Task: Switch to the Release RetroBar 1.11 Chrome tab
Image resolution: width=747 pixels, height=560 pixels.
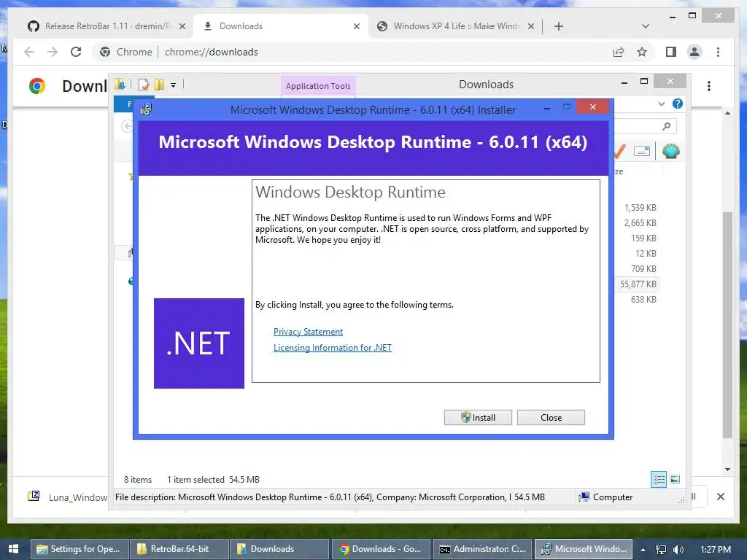Action: (108, 26)
